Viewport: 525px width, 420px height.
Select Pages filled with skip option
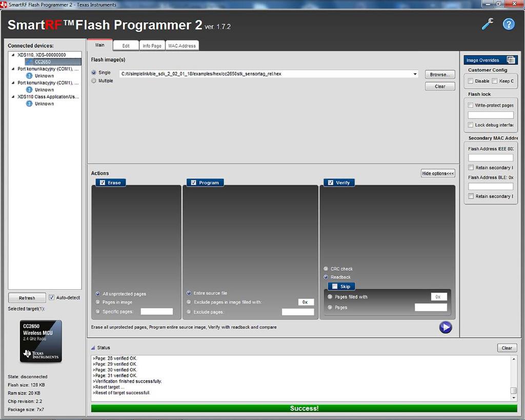point(330,297)
